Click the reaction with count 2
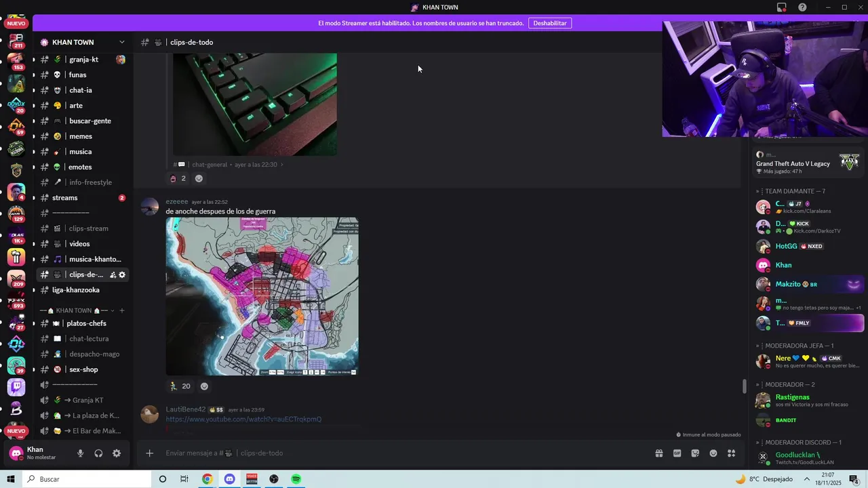The width and height of the screenshot is (868, 488). pos(178,179)
